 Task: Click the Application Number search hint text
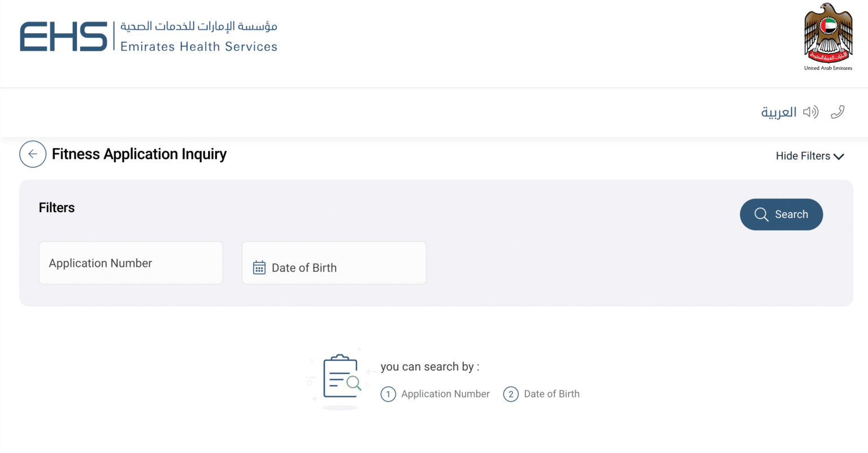(445, 394)
